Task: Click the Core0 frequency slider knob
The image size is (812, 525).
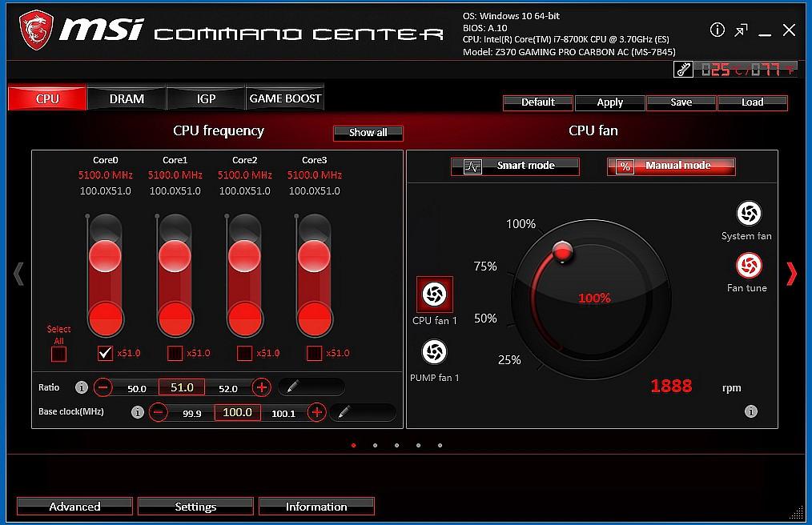Action: (105, 256)
